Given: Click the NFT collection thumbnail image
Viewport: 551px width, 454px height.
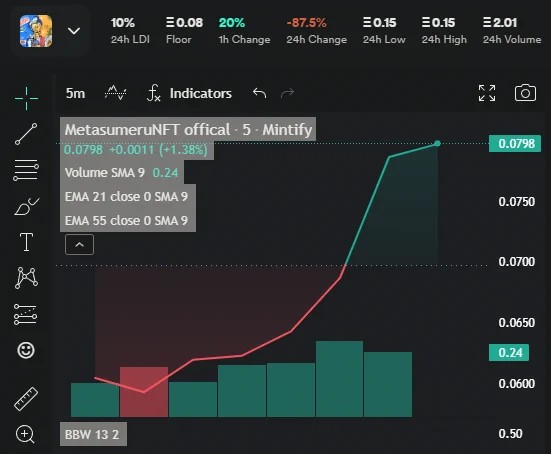Looking at the screenshot, I should click(36, 31).
